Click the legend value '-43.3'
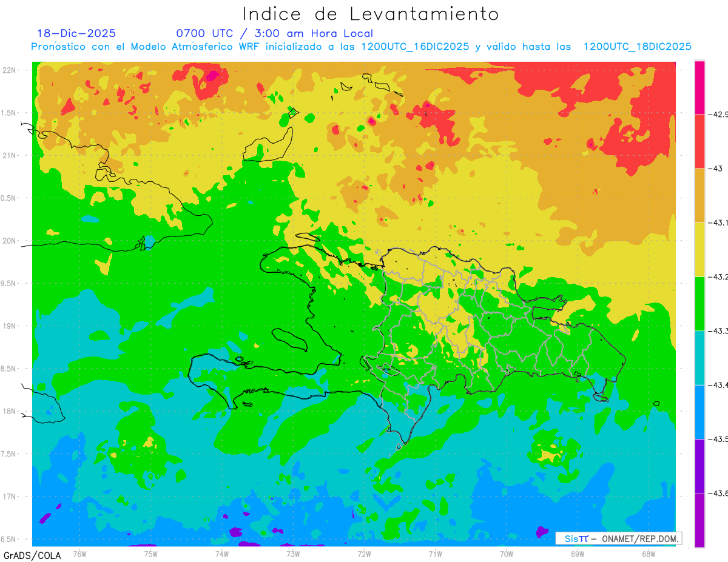The height and width of the screenshot is (562, 728). [x=717, y=331]
